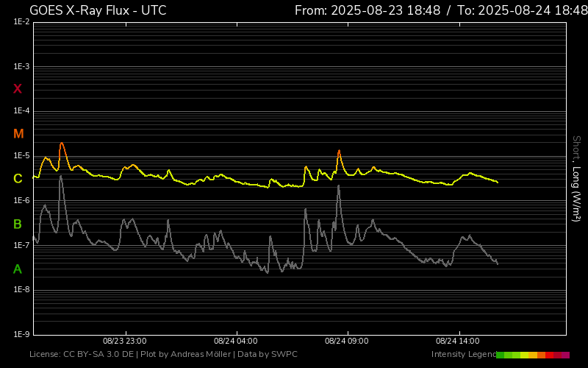The height and width of the screenshot is (368, 588).
Task: Click the green A flare class label
Action: tap(18, 269)
